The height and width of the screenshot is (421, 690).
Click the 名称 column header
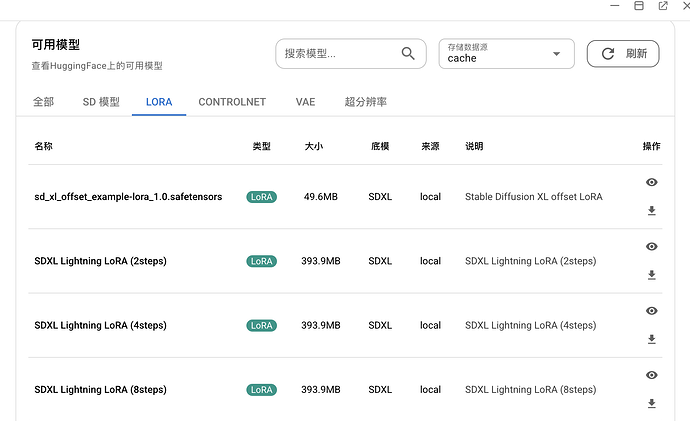[x=44, y=146]
